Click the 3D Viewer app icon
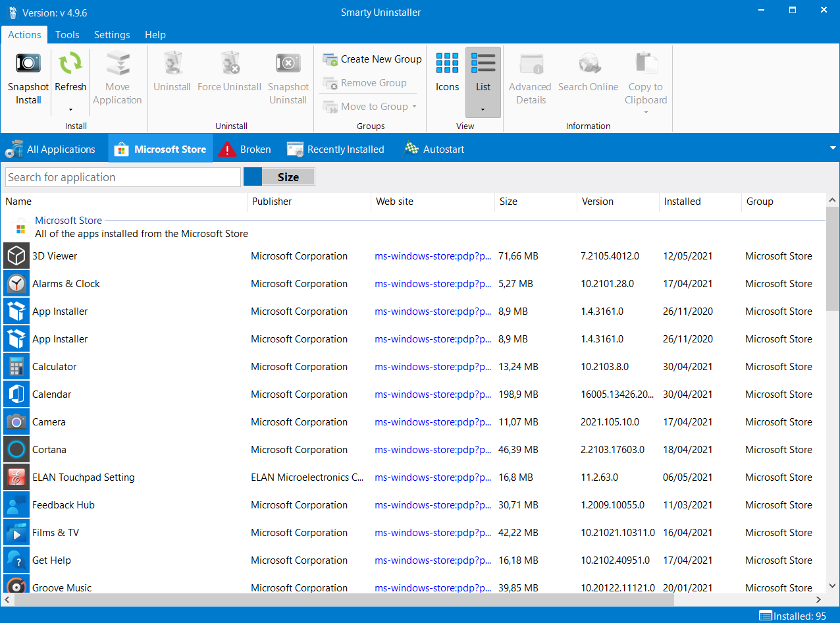The height and width of the screenshot is (623, 840). click(16, 256)
